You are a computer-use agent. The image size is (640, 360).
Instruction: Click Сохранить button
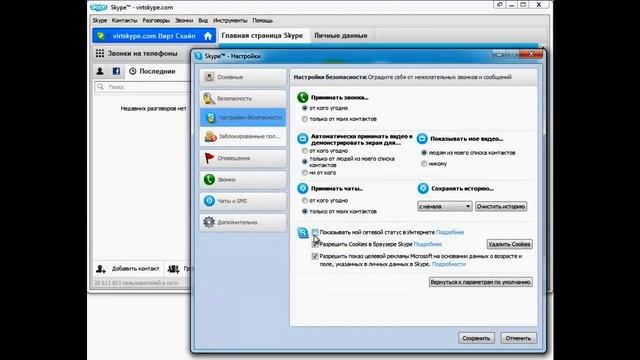tap(476, 338)
